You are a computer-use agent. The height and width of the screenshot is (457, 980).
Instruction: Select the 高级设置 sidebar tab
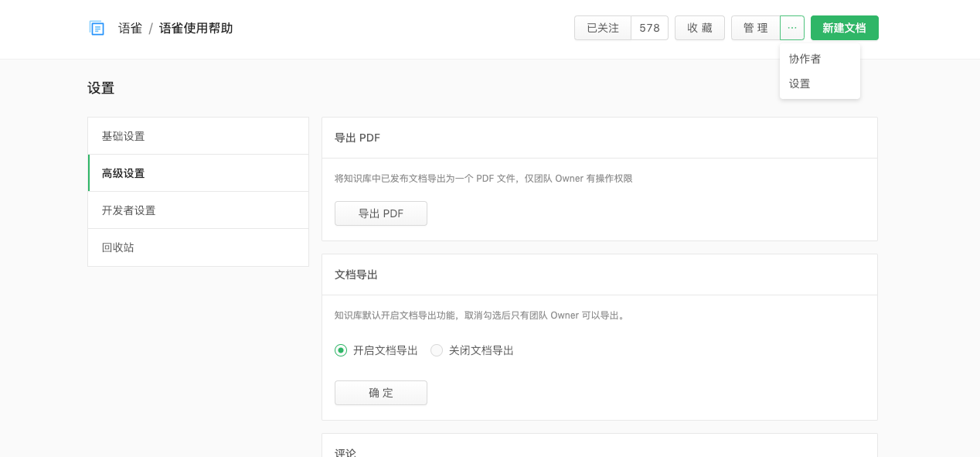[x=124, y=173]
